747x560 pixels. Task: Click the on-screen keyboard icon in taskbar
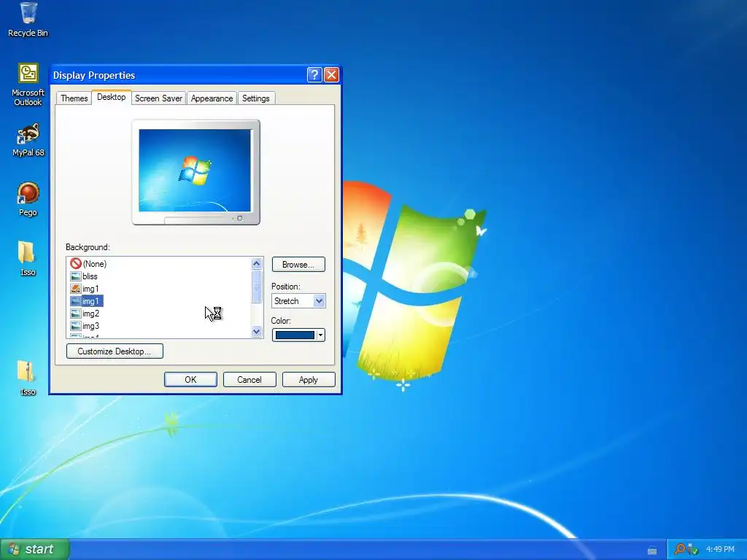pos(652,551)
